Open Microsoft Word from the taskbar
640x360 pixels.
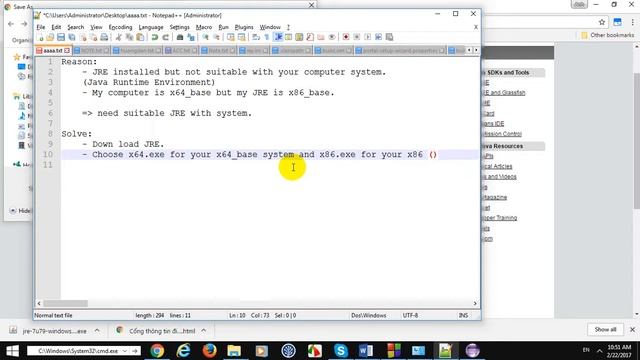click(x=366, y=351)
